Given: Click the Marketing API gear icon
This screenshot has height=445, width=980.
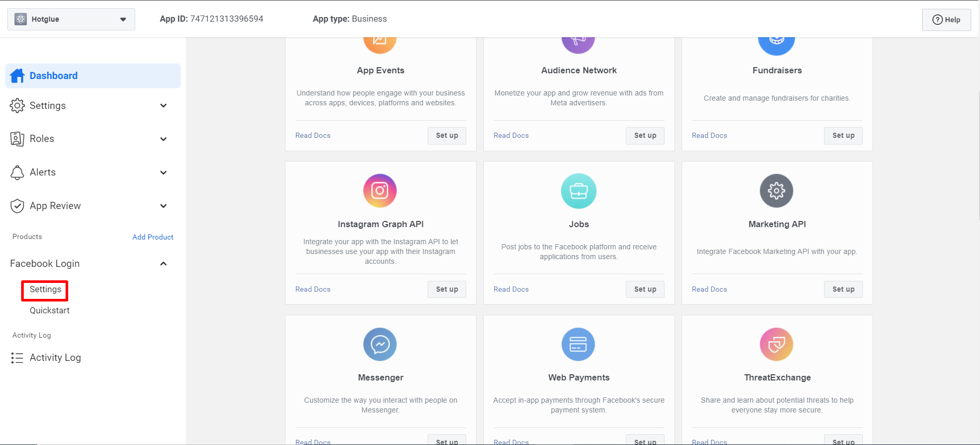Looking at the screenshot, I should pos(777,190).
